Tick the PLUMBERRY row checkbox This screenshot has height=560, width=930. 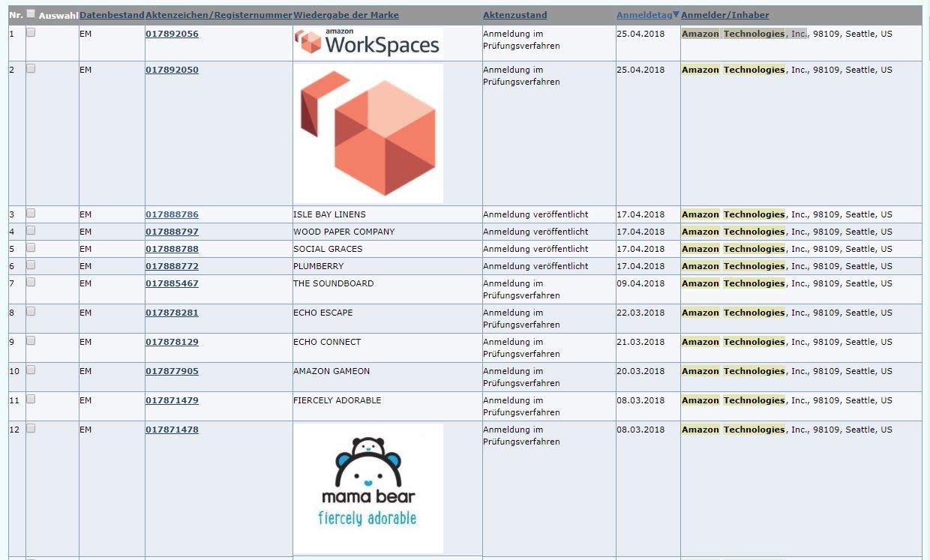tap(31, 265)
